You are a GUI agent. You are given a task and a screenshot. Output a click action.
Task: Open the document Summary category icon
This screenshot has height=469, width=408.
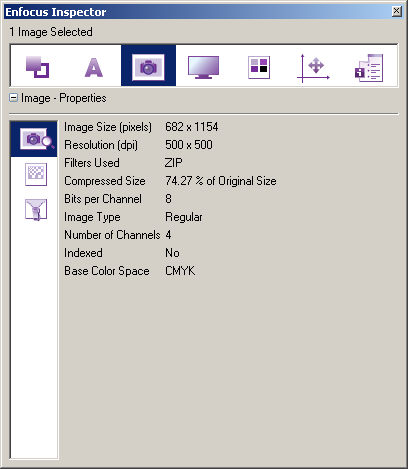[369, 68]
